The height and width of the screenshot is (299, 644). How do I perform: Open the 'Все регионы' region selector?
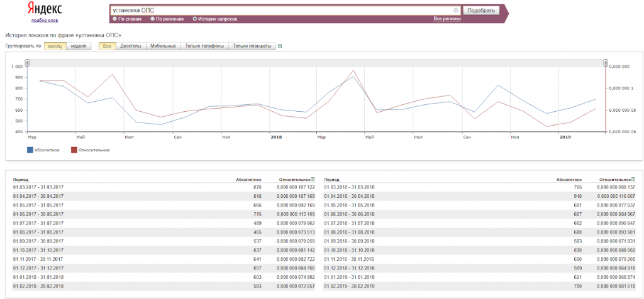click(x=447, y=19)
